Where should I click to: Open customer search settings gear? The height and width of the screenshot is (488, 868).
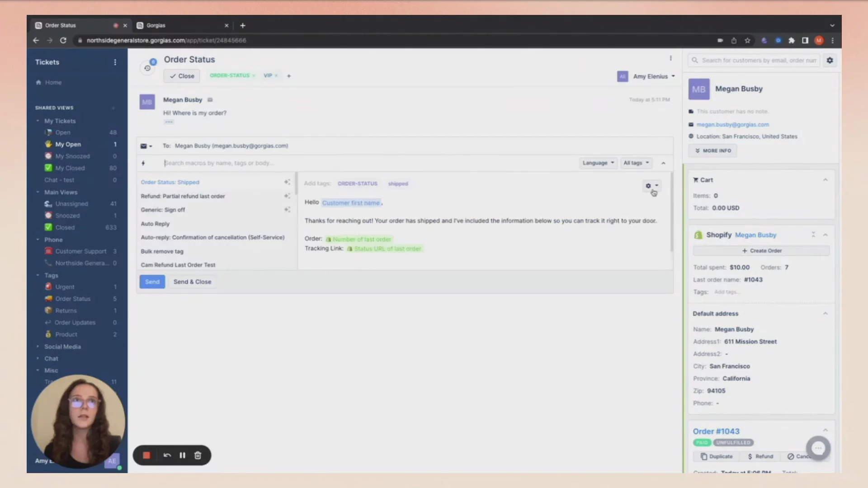tap(830, 60)
